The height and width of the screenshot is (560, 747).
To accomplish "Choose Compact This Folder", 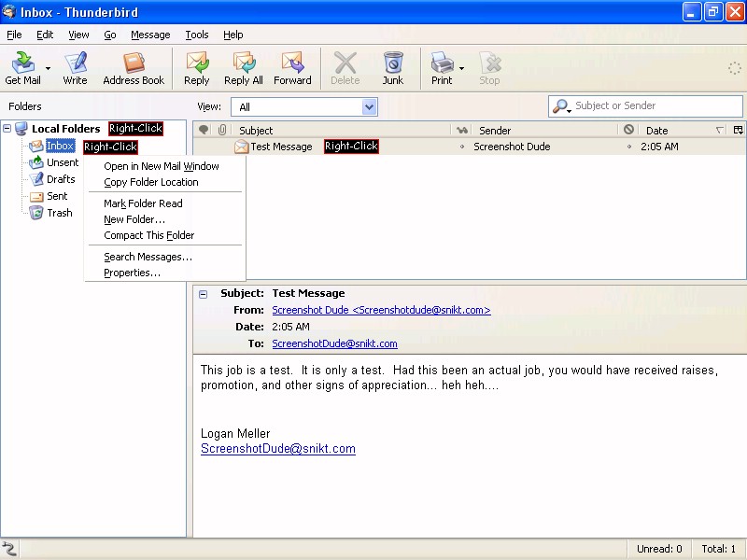I will [165, 235].
